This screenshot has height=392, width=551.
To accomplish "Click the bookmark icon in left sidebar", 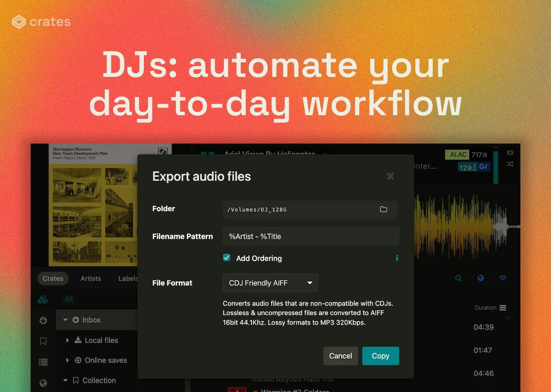I will click(x=43, y=341).
